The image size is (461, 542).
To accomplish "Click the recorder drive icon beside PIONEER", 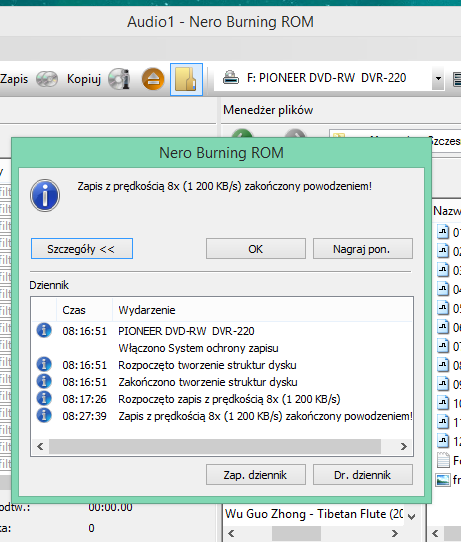I will pos(230,78).
